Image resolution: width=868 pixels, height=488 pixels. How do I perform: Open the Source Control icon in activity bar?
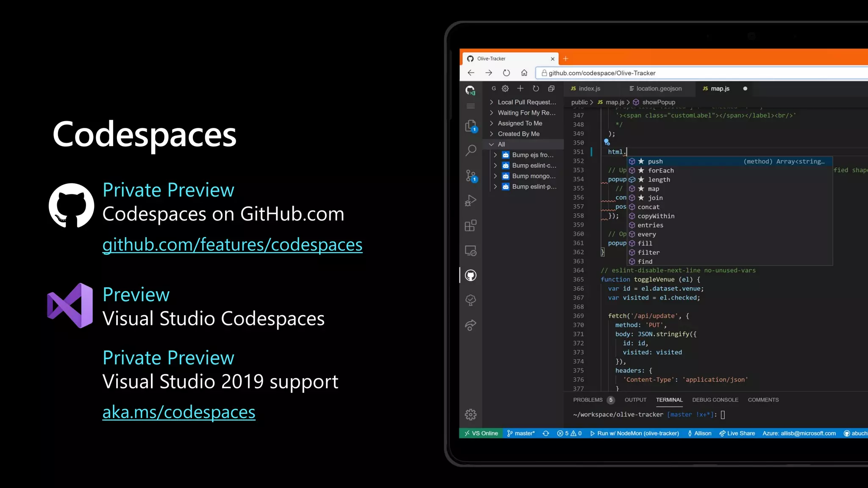tap(471, 176)
